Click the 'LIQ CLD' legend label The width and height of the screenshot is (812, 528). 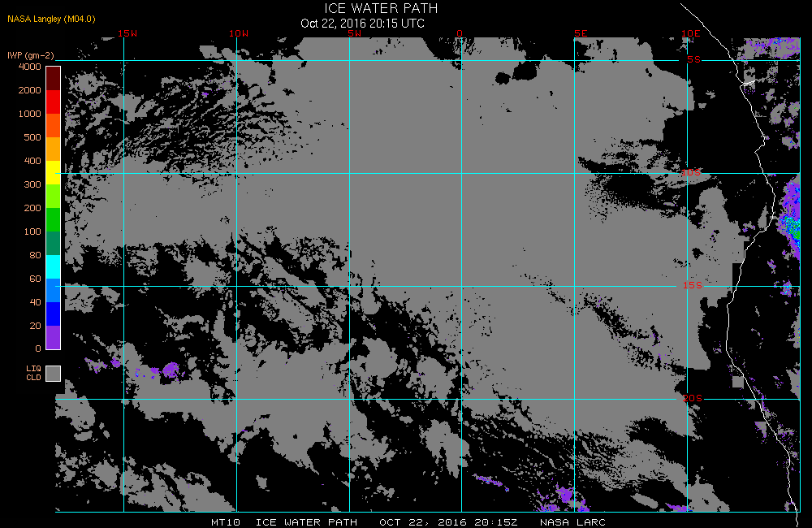[33, 373]
